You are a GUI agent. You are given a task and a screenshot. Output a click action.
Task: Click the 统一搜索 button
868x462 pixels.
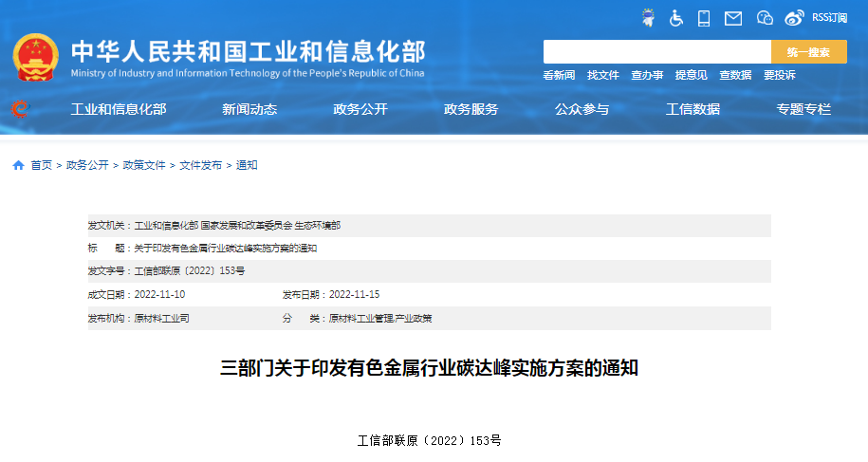(809, 51)
